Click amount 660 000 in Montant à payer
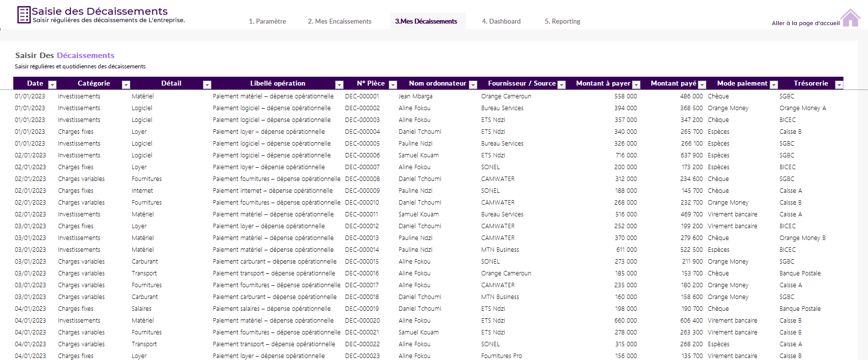 coord(626,321)
